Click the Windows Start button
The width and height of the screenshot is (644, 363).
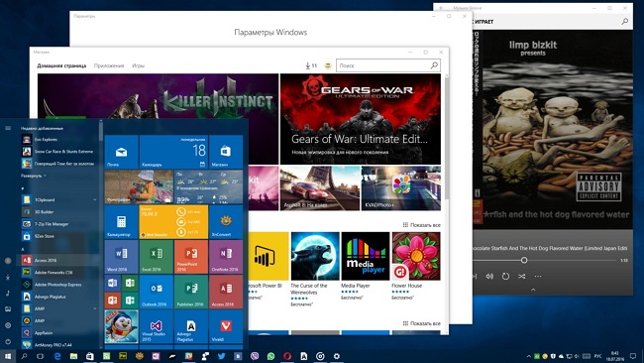(x=8, y=356)
